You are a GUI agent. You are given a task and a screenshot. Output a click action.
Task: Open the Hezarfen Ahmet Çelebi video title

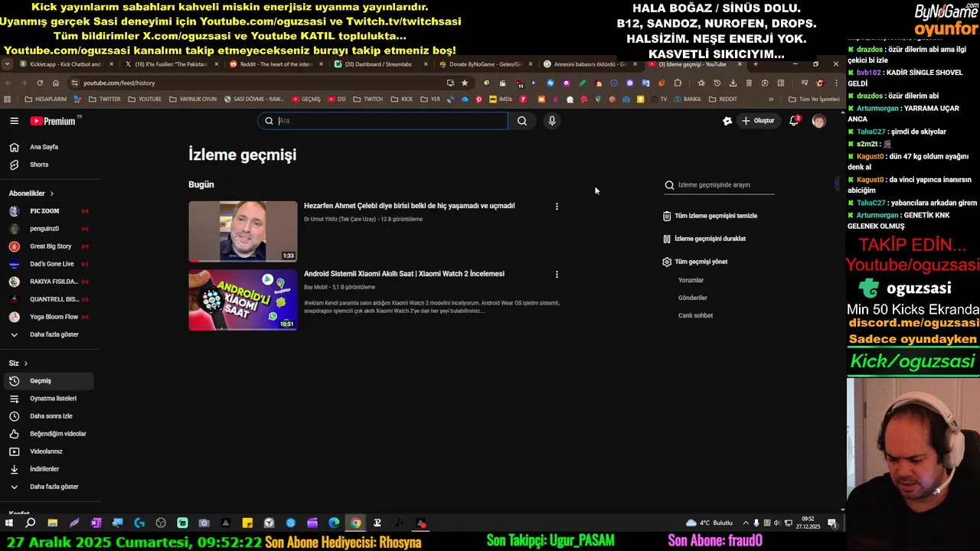(x=409, y=206)
